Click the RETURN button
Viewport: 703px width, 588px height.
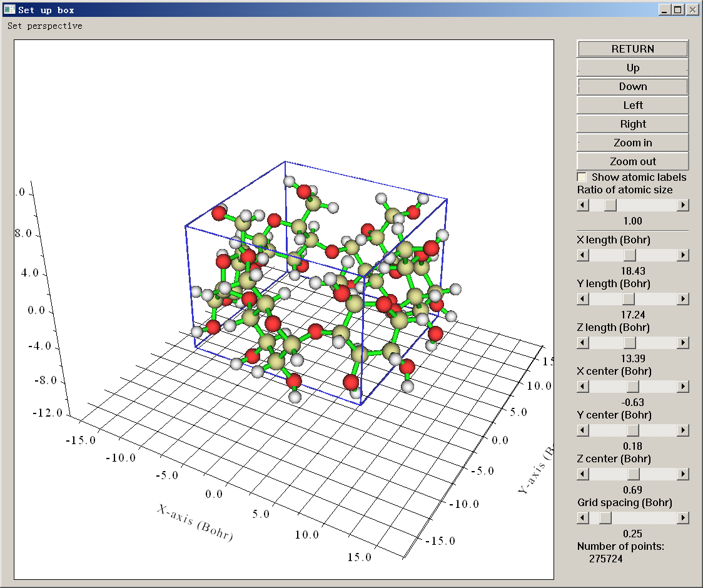[x=632, y=49]
